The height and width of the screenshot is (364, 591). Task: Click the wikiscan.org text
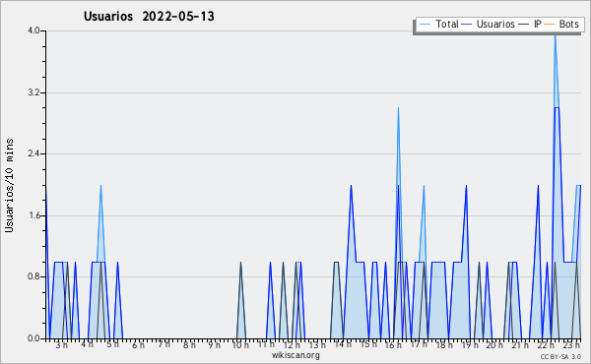point(295,355)
